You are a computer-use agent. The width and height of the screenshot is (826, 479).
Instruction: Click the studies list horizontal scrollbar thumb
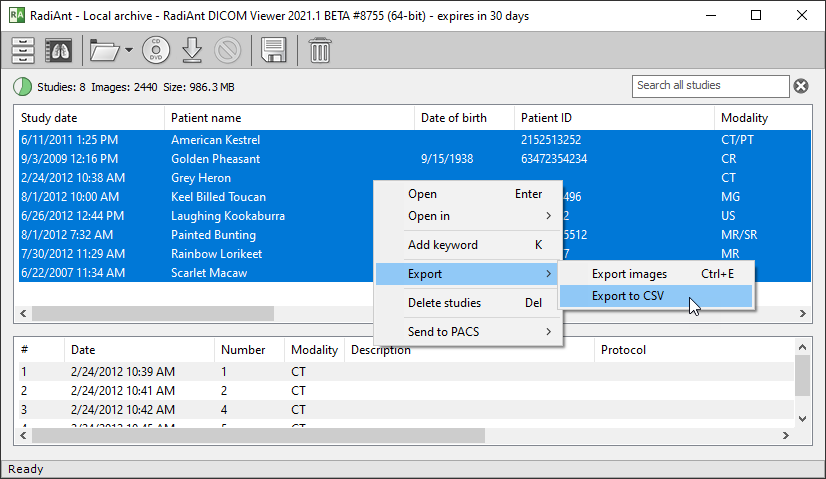[x=153, y=314]
